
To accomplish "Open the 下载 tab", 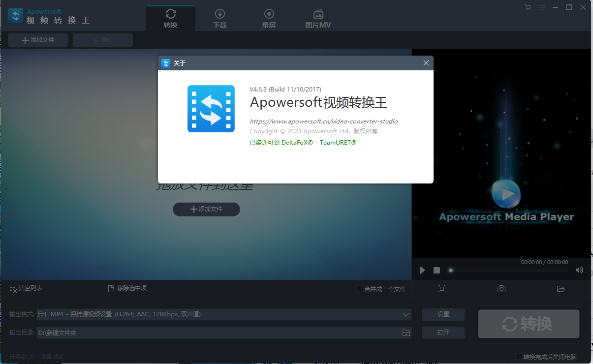I will [220, 19].
